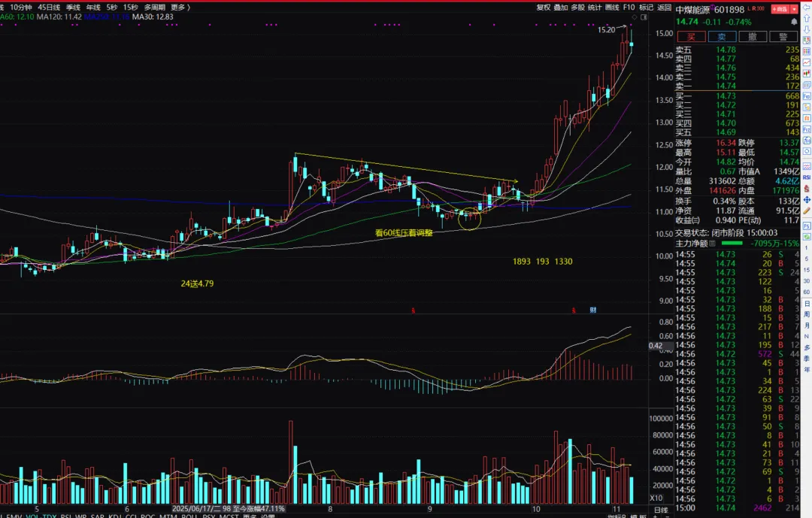
Task: Click the MA120: 11.42 legend label
Action: (59, 17)
